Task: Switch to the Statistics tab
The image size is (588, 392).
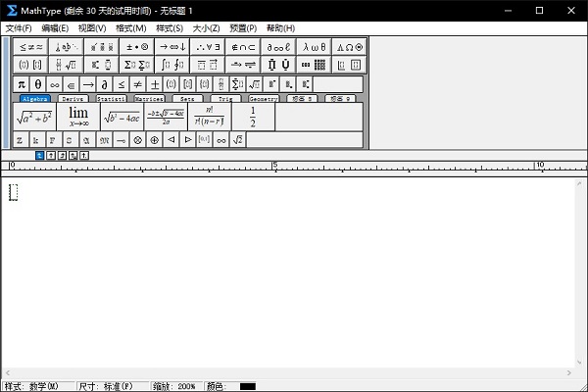Action: click(112, 99)
